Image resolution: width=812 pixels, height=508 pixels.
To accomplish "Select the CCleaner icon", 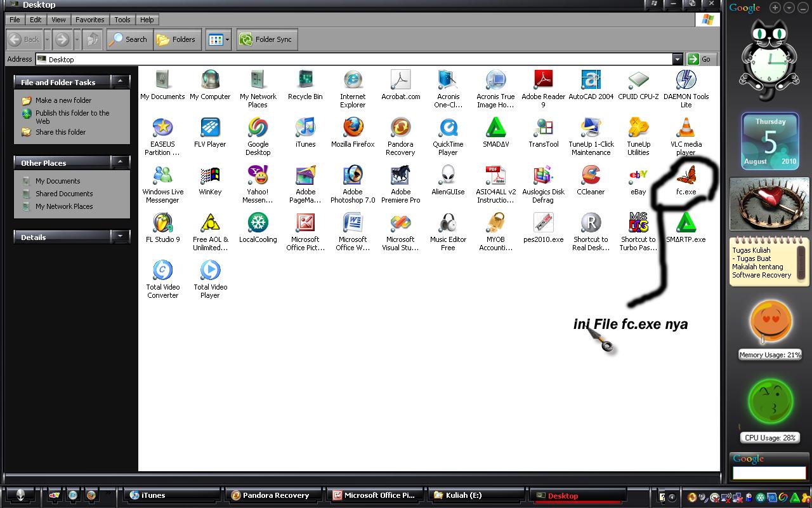I will pos(591,175).
